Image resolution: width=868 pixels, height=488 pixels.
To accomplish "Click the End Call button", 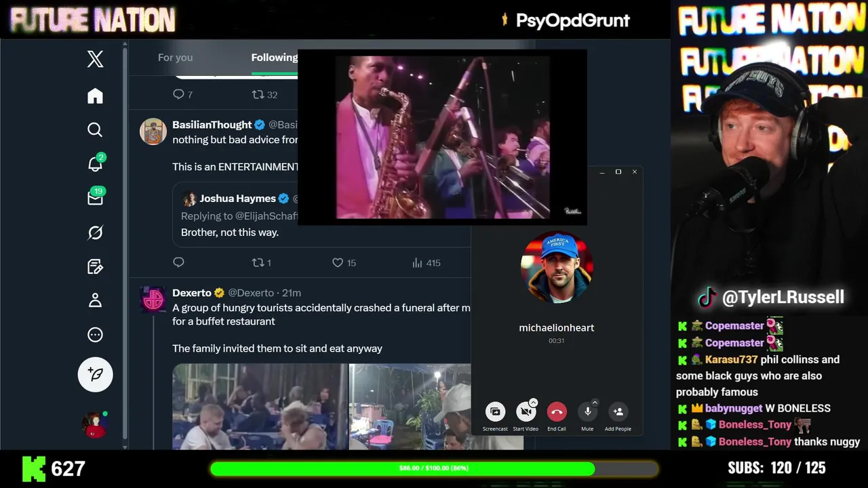I will (557, 411).
